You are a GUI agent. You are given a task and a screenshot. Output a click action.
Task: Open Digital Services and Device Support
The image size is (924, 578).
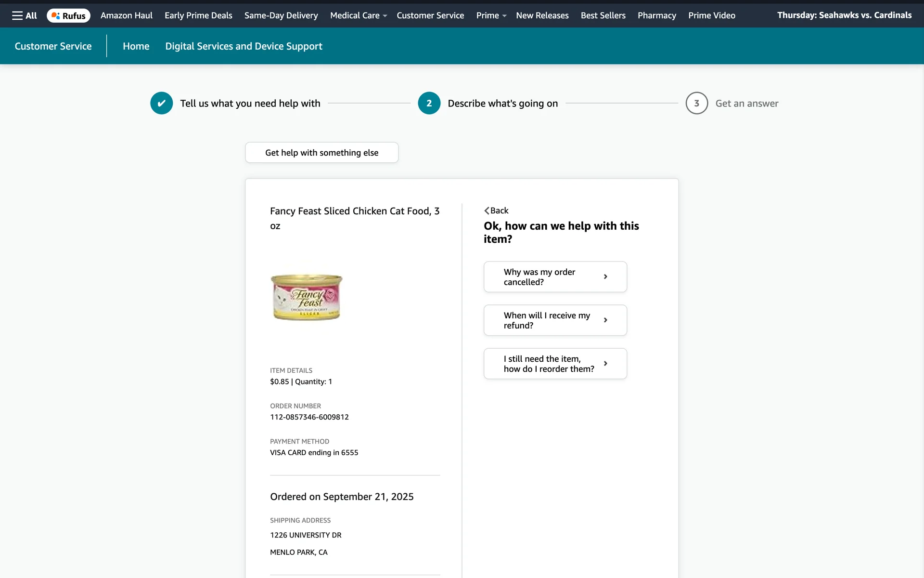point(244,46)
